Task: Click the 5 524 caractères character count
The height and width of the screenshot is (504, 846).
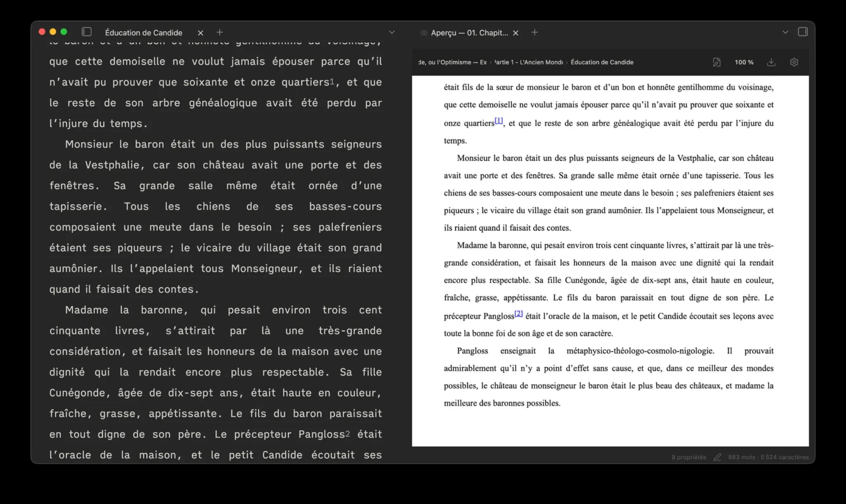Action: (x=784, y=457)
